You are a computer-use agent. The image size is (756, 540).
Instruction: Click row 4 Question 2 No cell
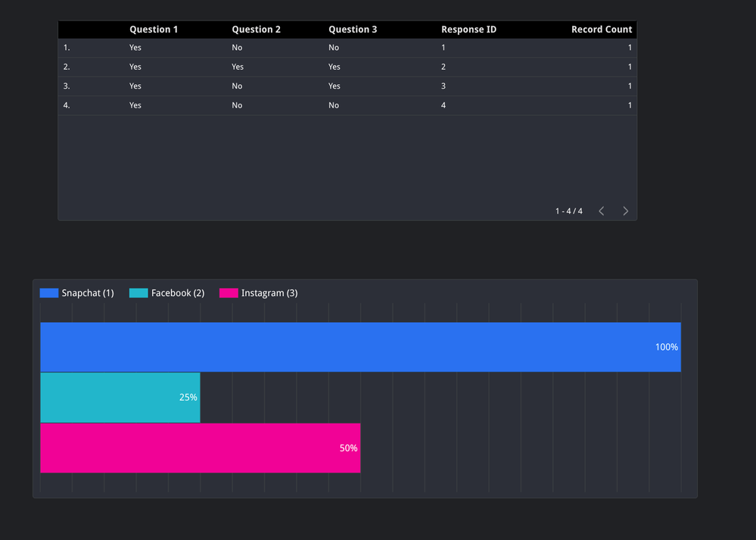click(x=237, y=105)
